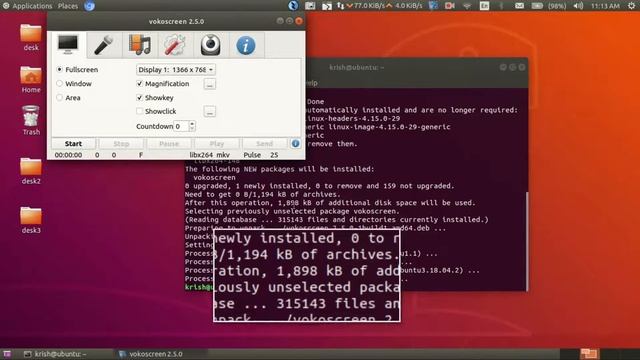640x360 pixels.
Task: Click the 00:00:00 timer in the status bar
Action: click(68, 155)
